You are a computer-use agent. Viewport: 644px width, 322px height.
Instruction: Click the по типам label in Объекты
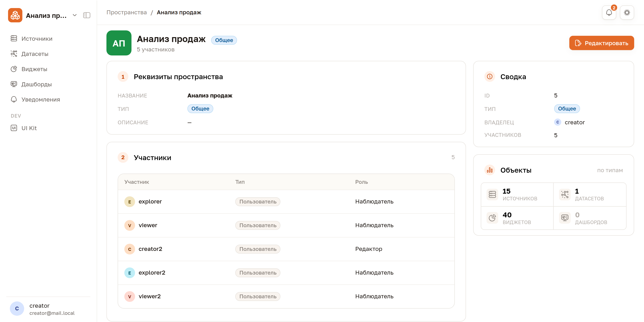coord(610,170)
